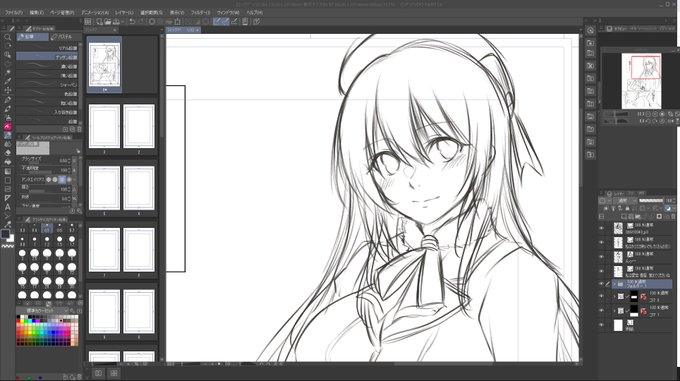Click the delete color trash icon below the color set
Image resolution: width=680 pixels, height=381 pixels.
tap(78, 377)
